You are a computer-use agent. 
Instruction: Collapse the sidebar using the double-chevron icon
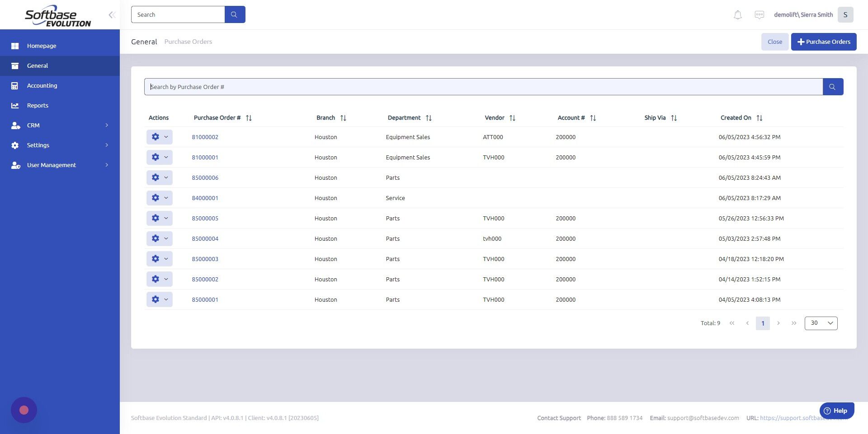(x=111, y=14)
